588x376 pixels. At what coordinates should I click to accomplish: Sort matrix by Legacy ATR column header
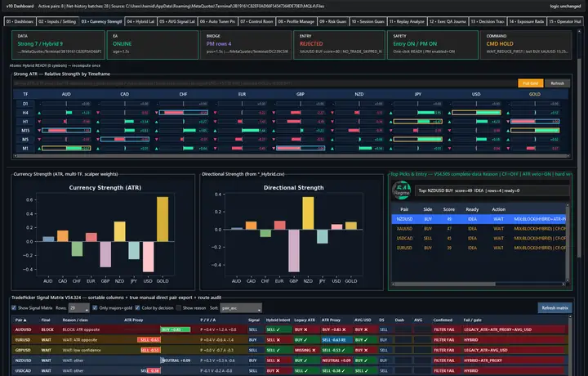(x=305, y=320)
